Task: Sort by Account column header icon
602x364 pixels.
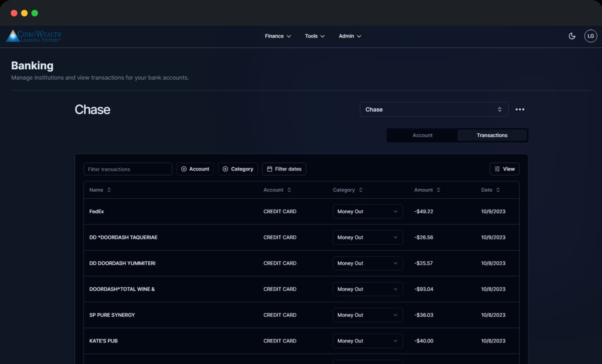Action: click(289, 190)
